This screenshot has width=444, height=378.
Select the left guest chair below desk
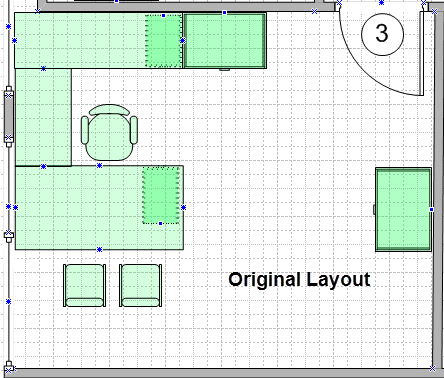(x=85, y=285)
